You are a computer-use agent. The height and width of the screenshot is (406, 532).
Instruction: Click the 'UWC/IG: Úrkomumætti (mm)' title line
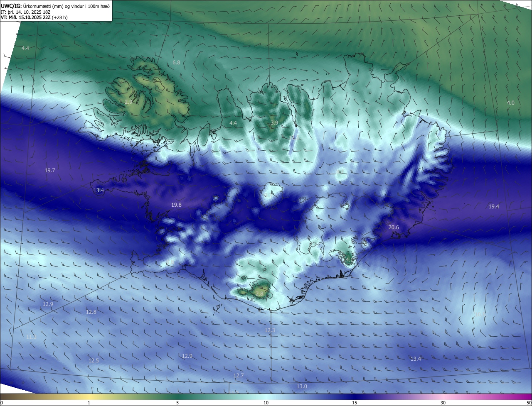[55, 5]
